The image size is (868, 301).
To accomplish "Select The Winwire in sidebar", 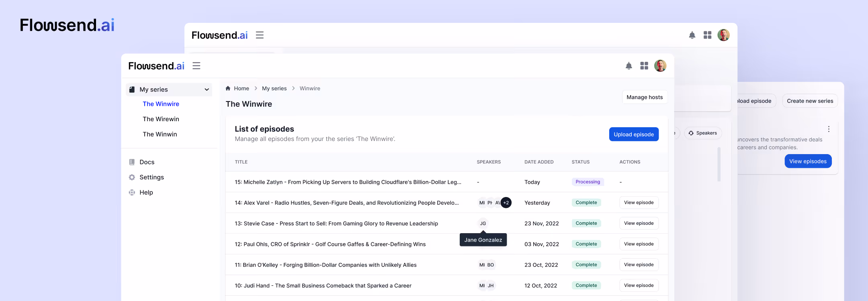I will click(x=161, y=104).
